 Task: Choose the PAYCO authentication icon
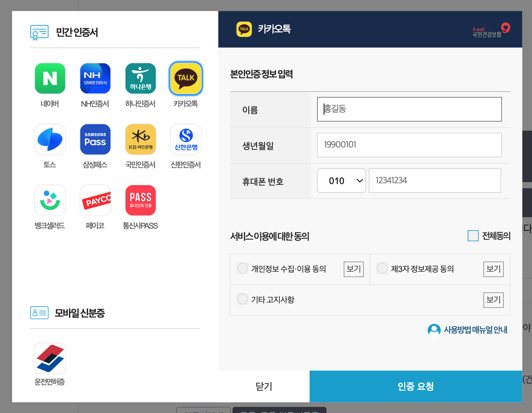coord(95,200)
